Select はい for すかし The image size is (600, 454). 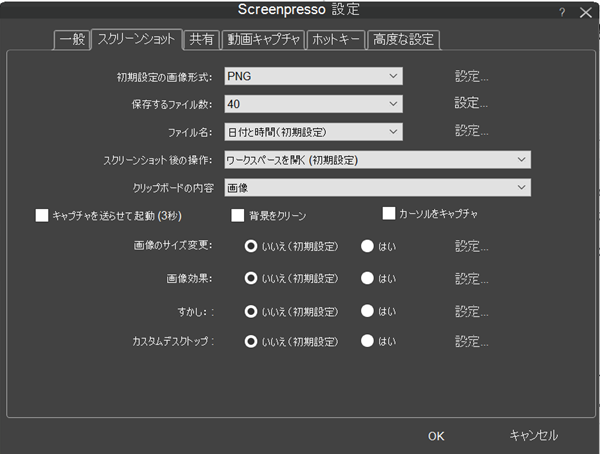pyautogui.click(x=367, y=311)
